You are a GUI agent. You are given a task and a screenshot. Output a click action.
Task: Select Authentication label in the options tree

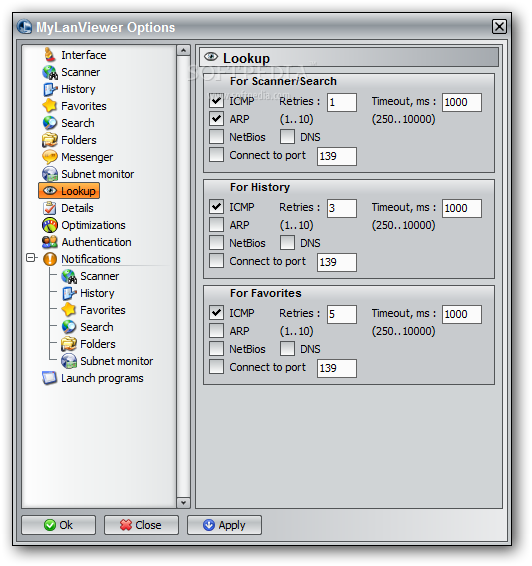click(x=96, y=242)
